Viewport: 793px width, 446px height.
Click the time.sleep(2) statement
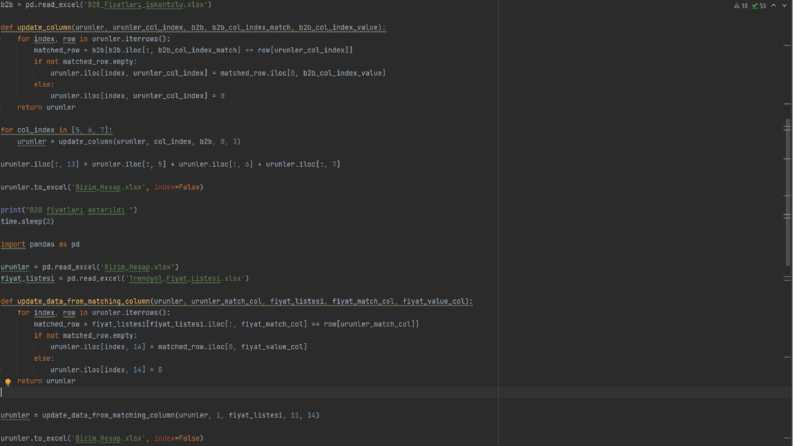point(27,221)
